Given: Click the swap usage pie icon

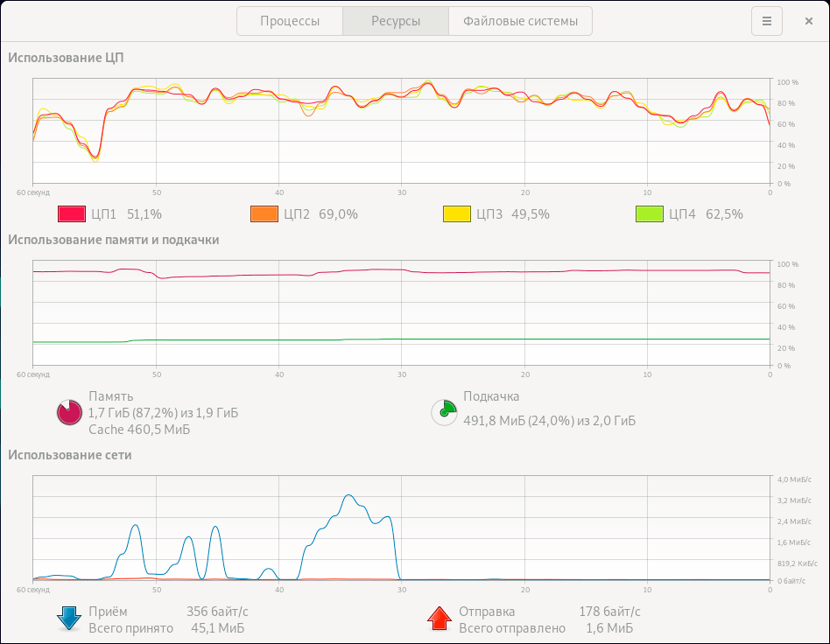Looking at the screenshot, I should [444, 412].
